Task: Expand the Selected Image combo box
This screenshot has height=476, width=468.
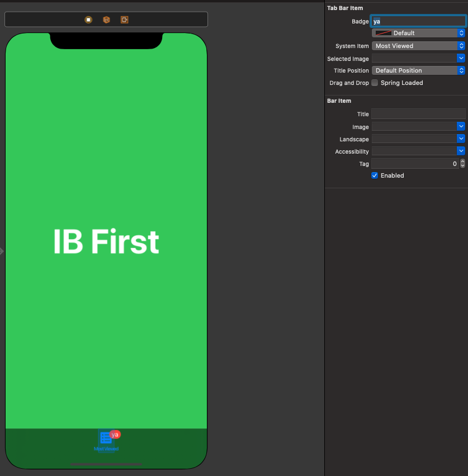Action: (461, 58)
